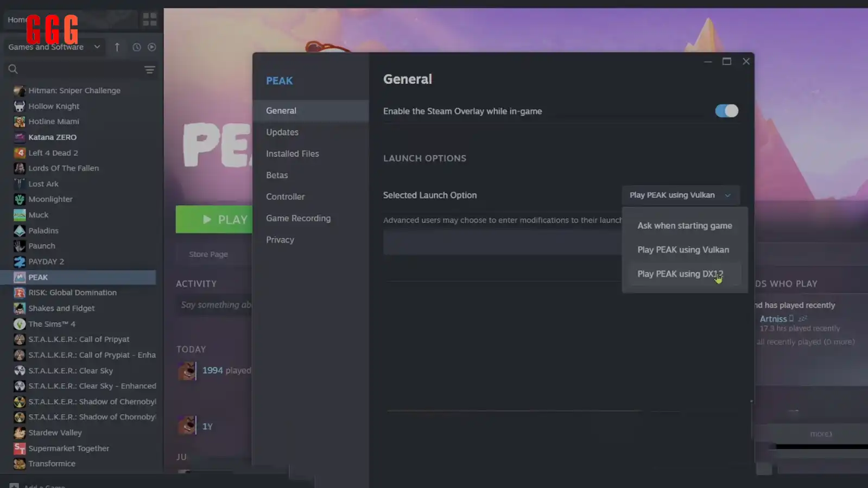Click the sort ascending arrow icon

coord(117,47)
